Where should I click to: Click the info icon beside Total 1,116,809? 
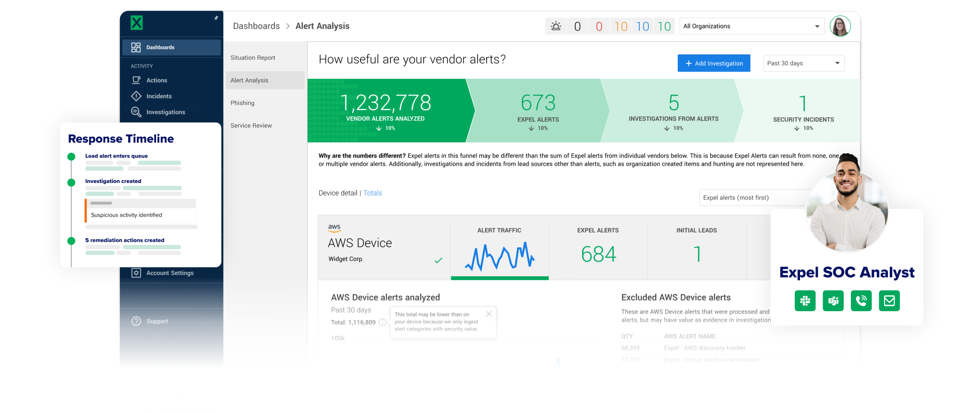pos(382,323)
